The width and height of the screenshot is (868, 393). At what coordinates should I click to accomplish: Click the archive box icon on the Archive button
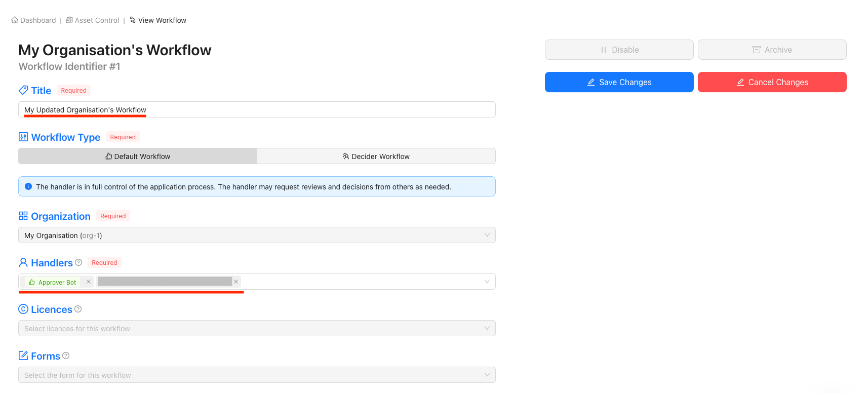[x=757, y=50]
